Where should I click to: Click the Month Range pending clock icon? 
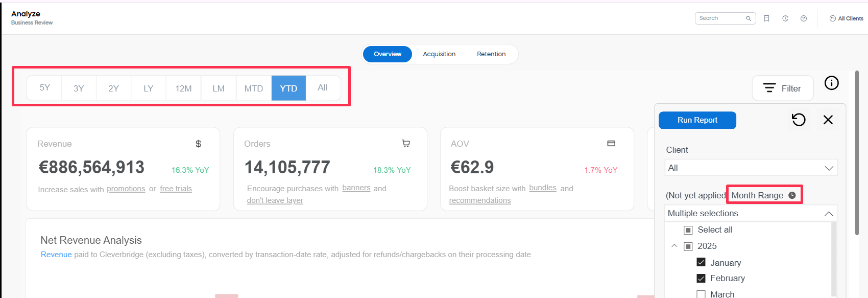click(792, 195)
